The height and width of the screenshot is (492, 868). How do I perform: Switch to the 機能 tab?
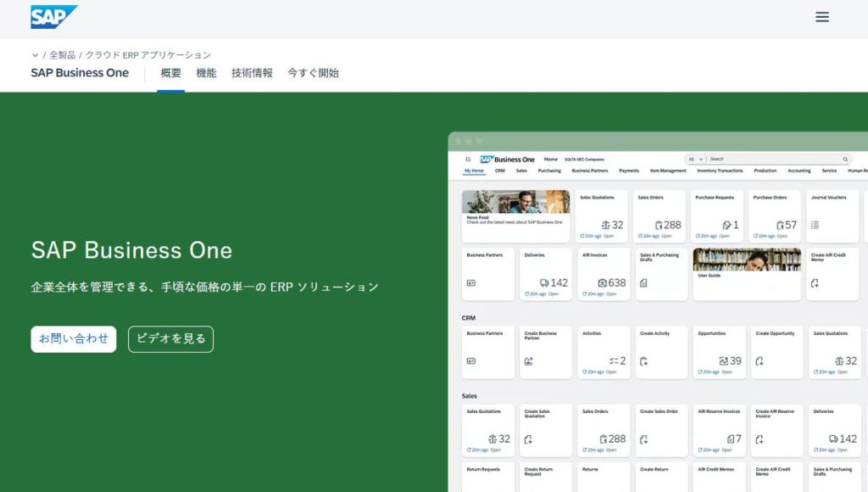pyautogui.click(x=206, y=73)
